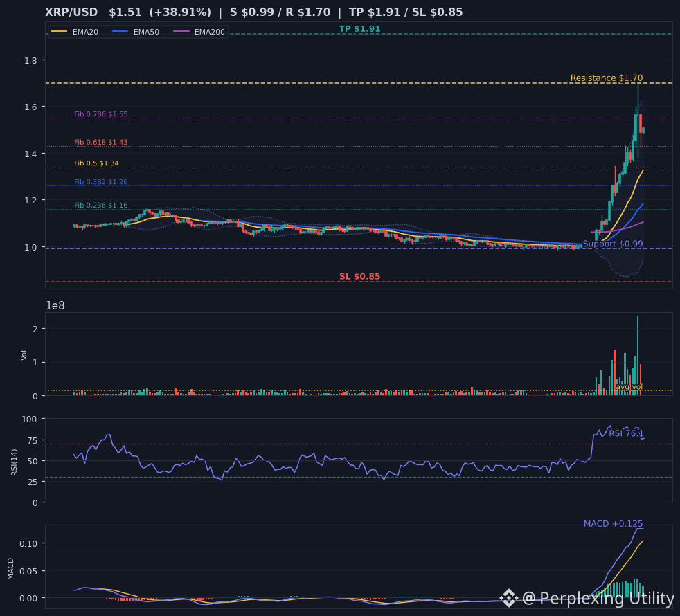Click the Resistance $1.70 label

[x=607, y=78]
